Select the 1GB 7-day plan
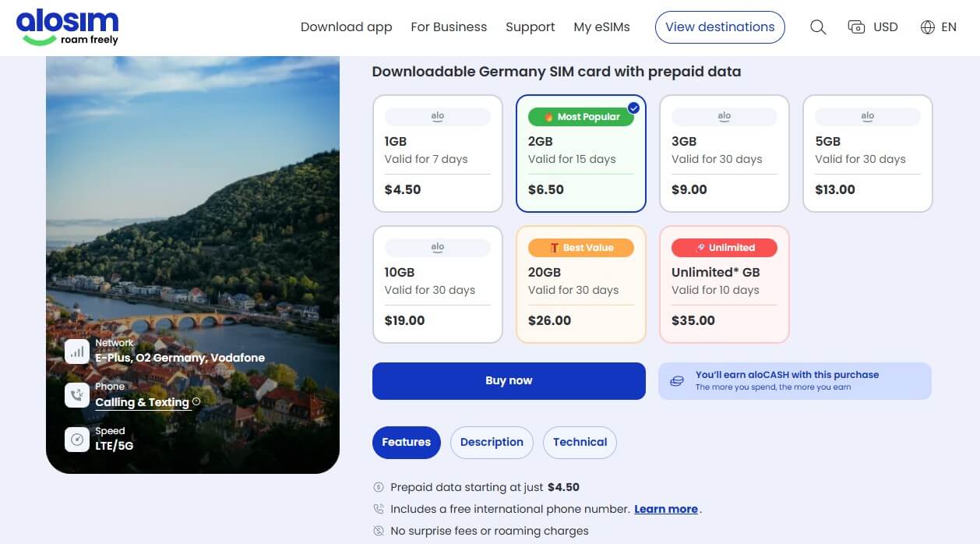This screenshot has width=980, height=544. point(437,154)
